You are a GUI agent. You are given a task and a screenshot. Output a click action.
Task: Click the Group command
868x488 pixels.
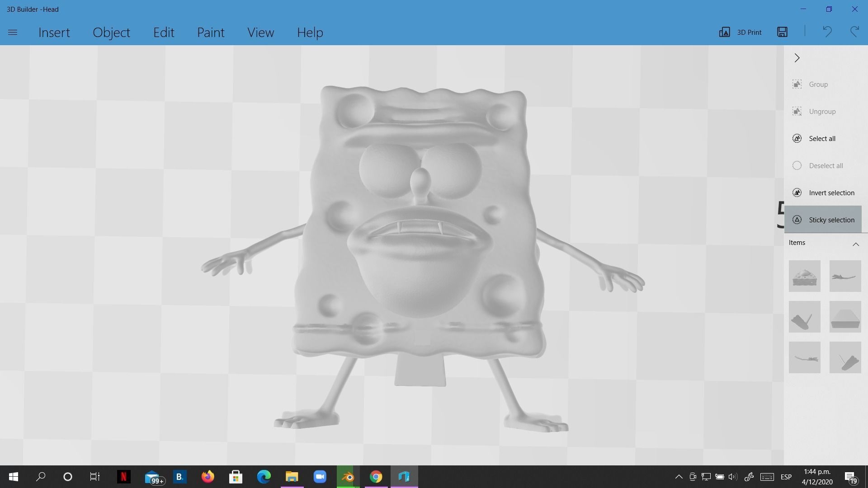coord(823,84)
